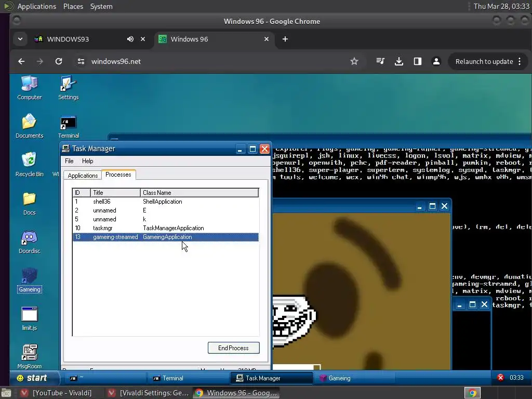The image size is (532, 399).
Task: Open Chrome downloads icon
Action: click(399, 61)
